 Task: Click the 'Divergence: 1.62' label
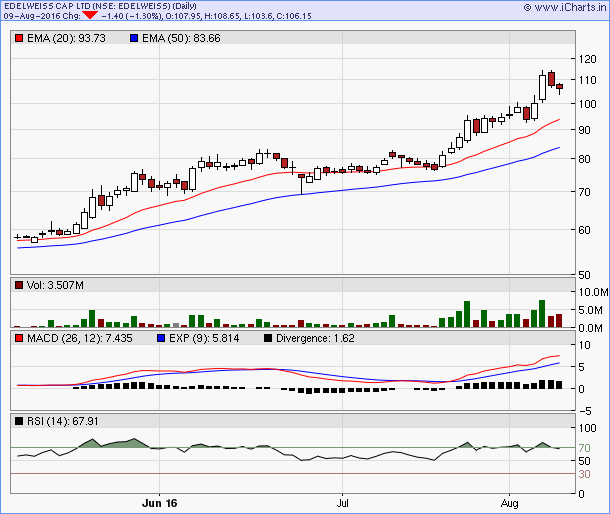click(315, 338)
